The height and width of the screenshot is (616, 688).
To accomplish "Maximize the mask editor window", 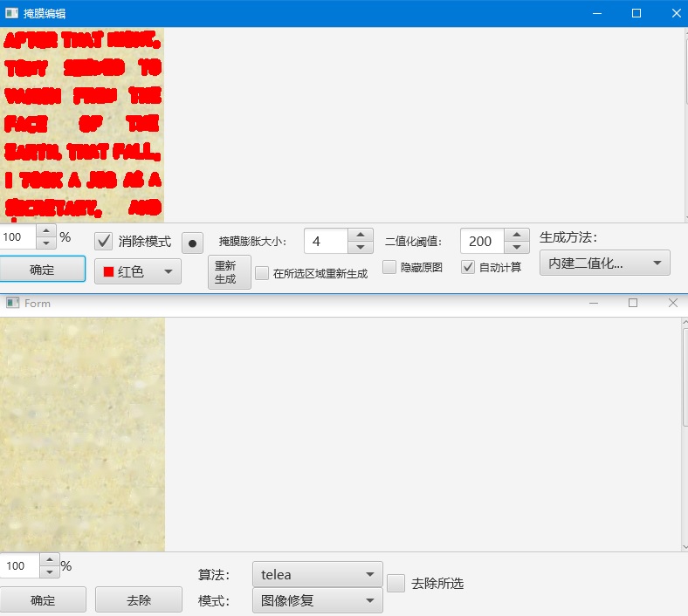I will [x=636, y=14].
